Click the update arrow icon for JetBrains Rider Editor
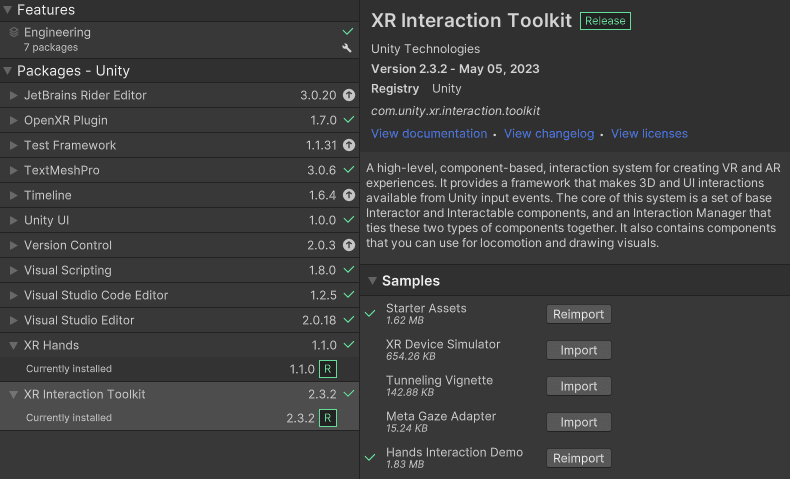 [348, 96]
